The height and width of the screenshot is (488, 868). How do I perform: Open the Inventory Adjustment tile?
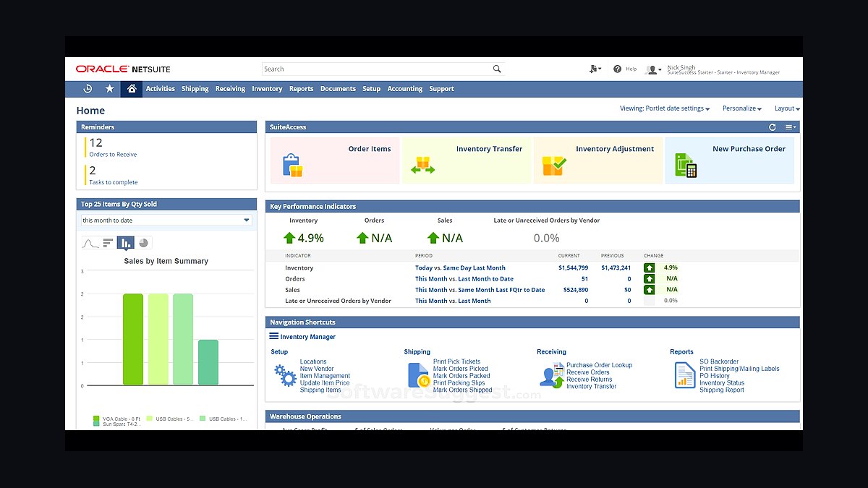pos(598,160)
